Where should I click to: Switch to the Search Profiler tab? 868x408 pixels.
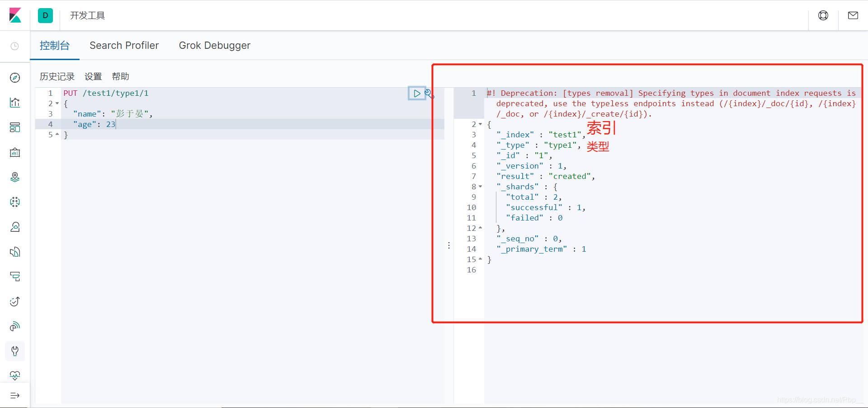[x=124, y=46]
